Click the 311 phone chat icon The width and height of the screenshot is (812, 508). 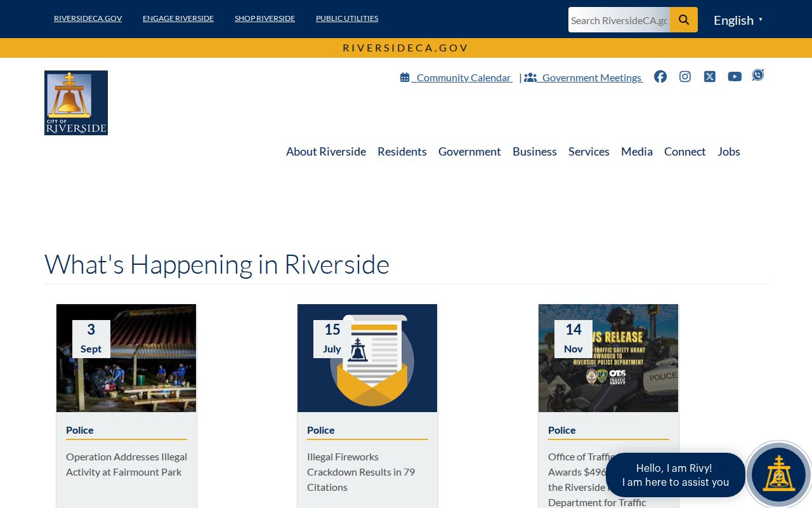(x=758, y=75)
